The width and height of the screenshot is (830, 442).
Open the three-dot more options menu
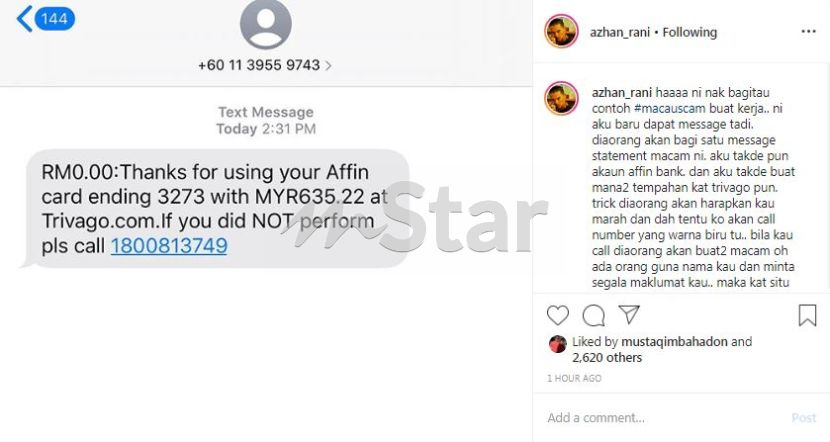pos(808,32)
